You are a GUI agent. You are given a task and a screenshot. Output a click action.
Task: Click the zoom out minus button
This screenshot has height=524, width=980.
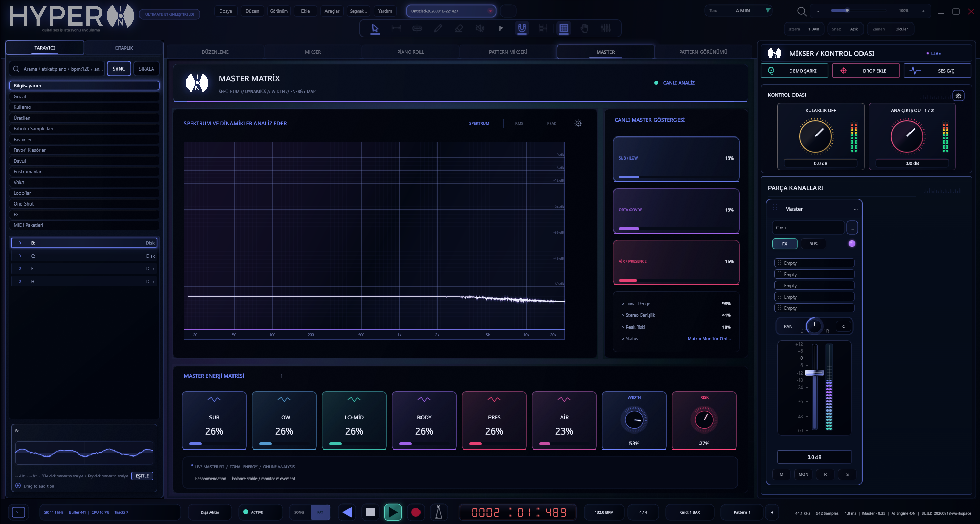point(818,11)
